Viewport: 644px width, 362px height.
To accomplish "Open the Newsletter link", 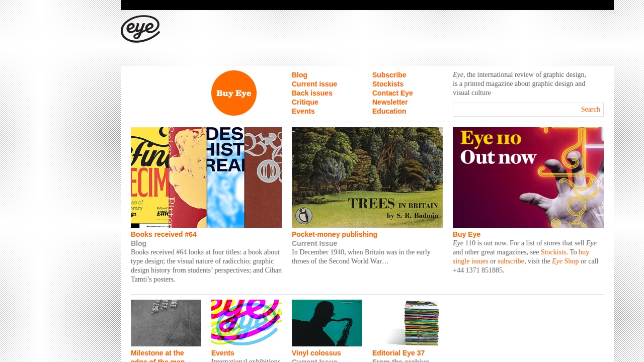I will [x=390, y=102].
